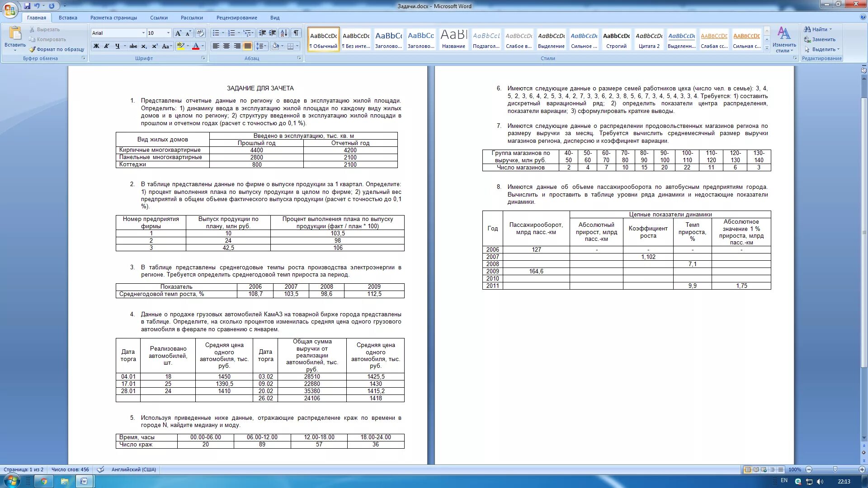
Task: Save the document from the quick access toolbar
Action: [x=27, y=6]
